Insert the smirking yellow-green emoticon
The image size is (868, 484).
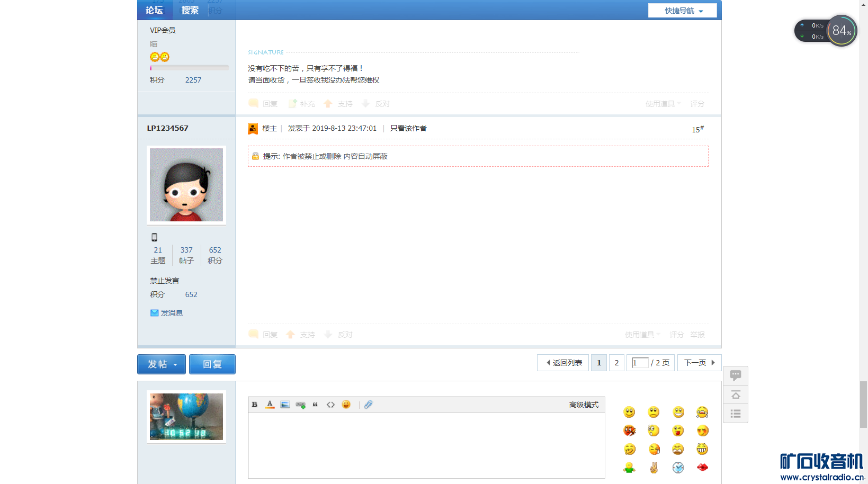point(629,449)
